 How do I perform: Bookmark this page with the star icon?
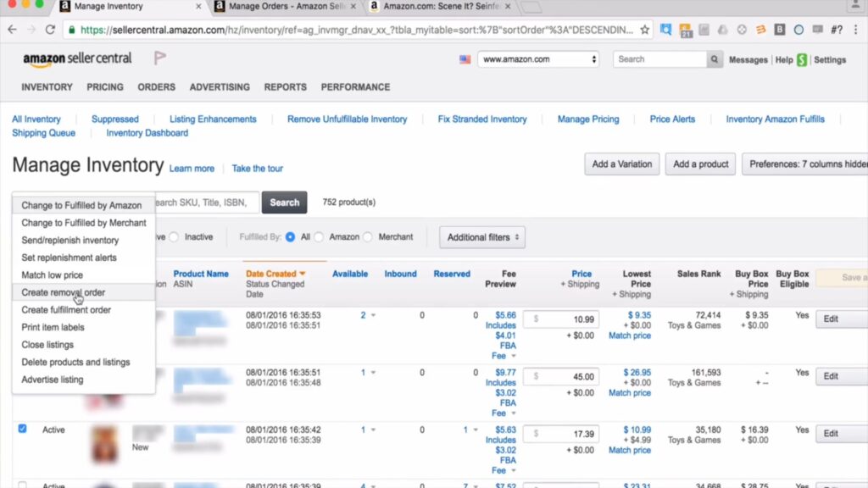(x=645, y=30)
